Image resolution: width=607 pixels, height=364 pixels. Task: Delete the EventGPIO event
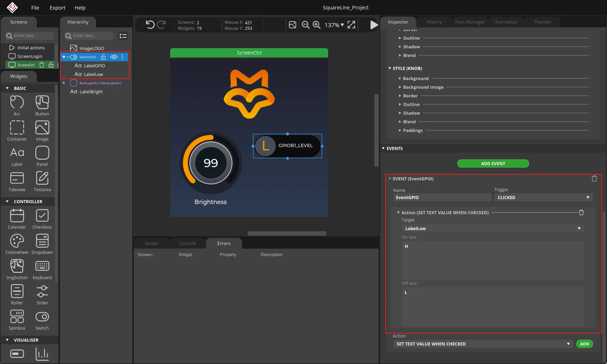[594, 179]
